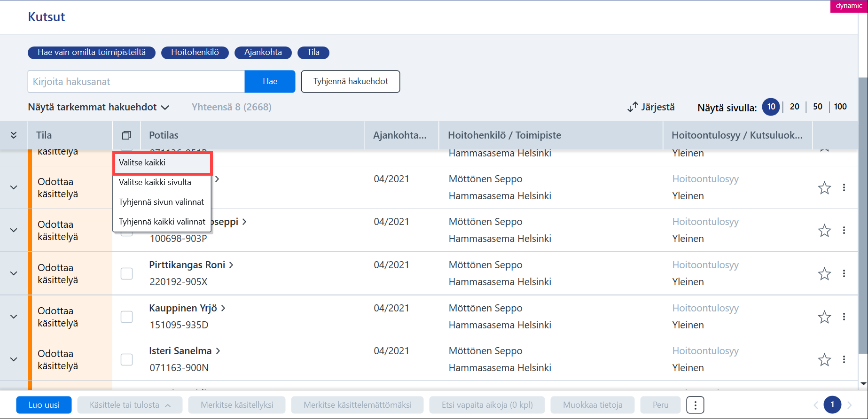Open the selection menu icon in table header

click(x=126, y=135)
